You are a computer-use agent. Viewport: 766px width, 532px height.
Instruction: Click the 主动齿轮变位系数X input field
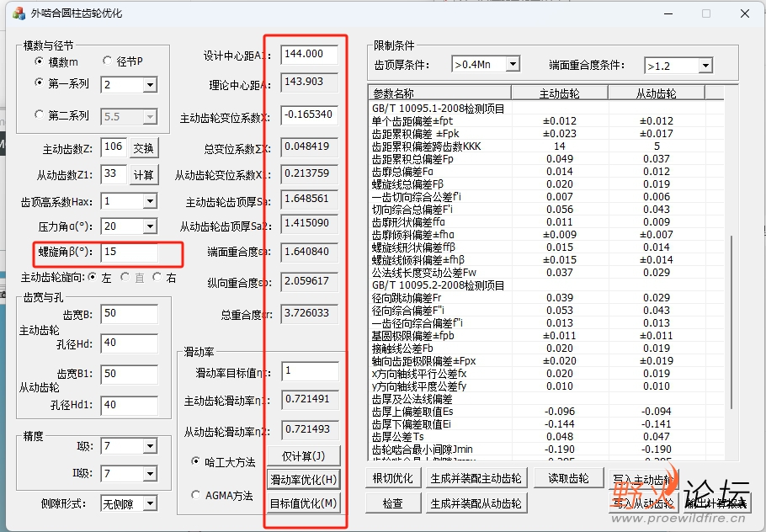[x=309, y=114]
